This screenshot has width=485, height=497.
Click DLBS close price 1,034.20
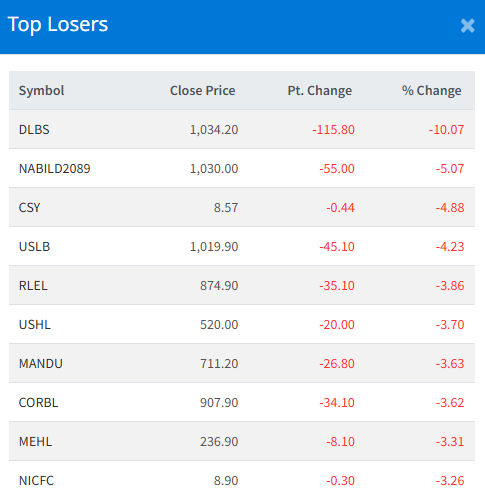point(214,130)
